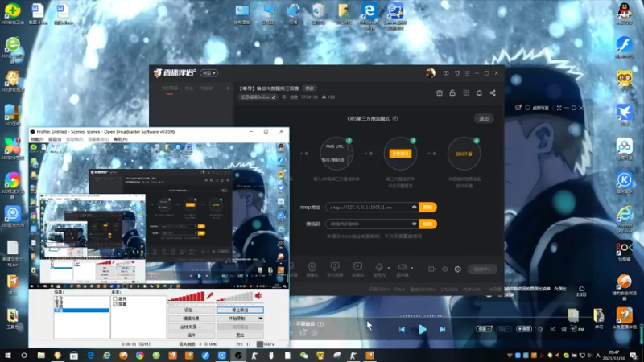The image size is (644, 362).
Task: Click the user avatar in streaming app title bar
Action: pyautogui.click(x=430, y=73)
